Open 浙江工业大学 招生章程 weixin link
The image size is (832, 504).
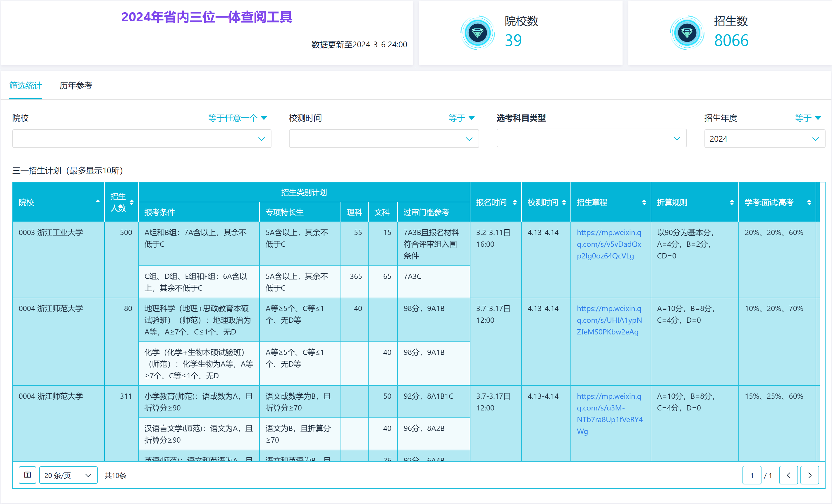click(x=609, y=244)
